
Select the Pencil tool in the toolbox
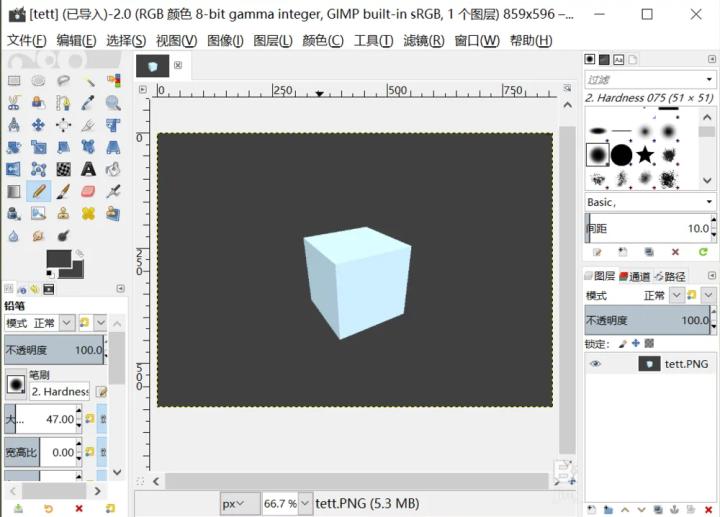coord(38,191)
